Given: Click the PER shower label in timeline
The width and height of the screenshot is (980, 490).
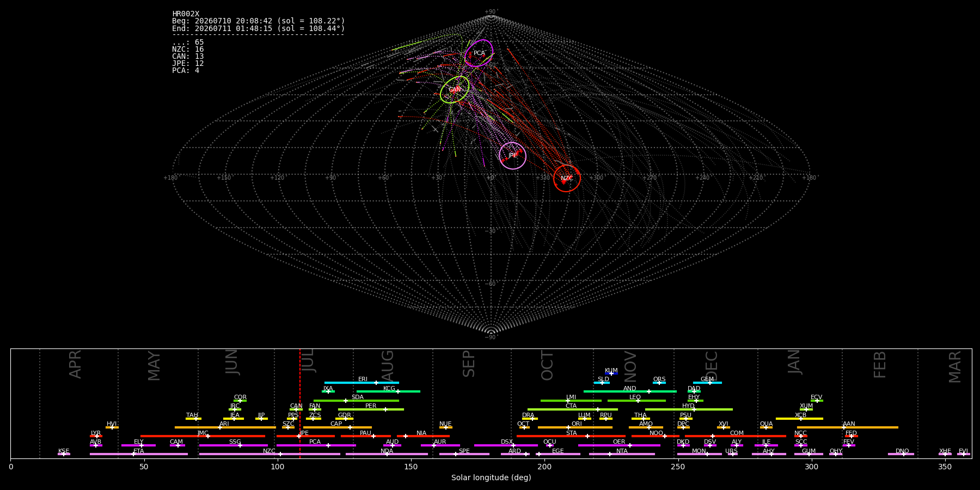Looking at the screenshot, I should point(371,406).
